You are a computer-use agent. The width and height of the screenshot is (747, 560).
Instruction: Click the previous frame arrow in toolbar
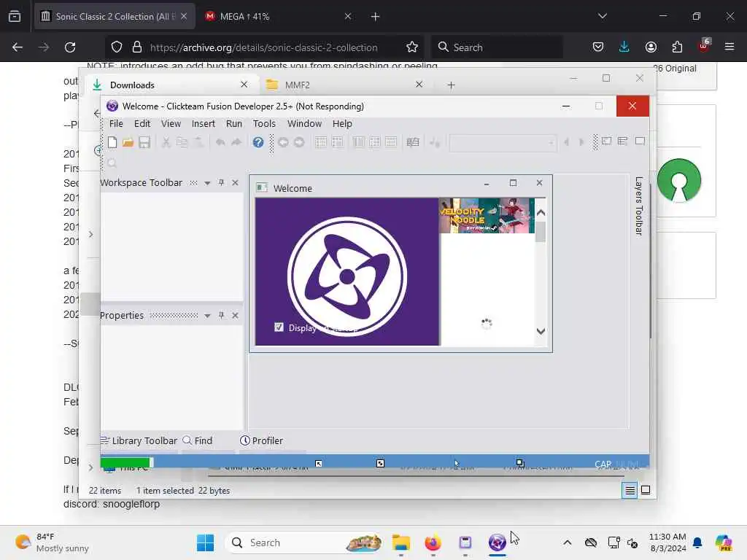point(566,142)
